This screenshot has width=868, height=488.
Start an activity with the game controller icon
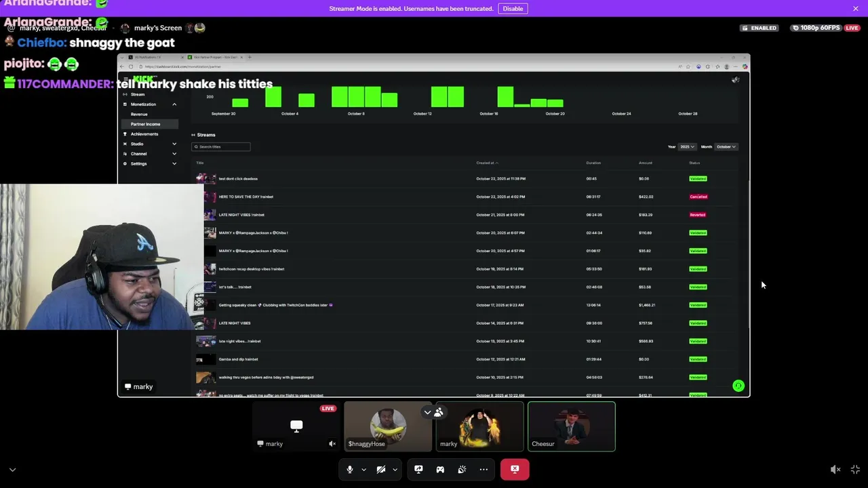pos(440,469)
